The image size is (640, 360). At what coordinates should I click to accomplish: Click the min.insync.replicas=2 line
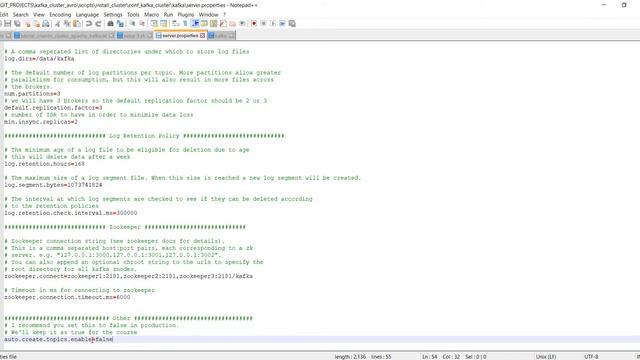[x=41, y=122]
